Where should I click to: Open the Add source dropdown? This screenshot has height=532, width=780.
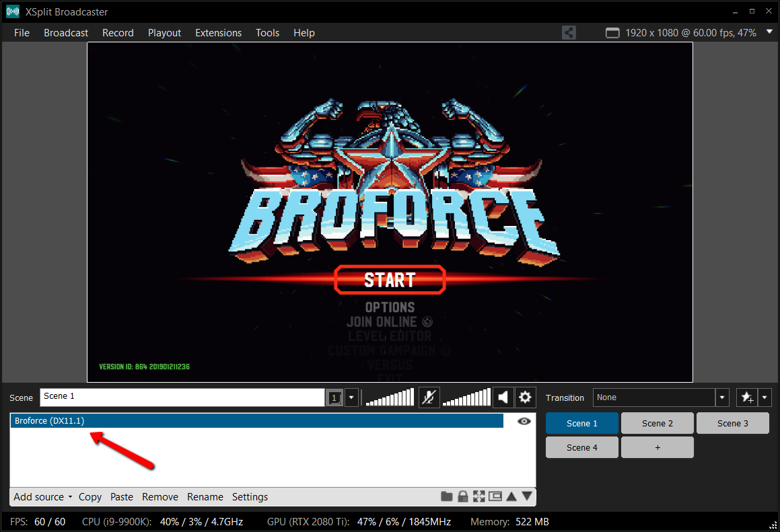(x=43, y=497)
